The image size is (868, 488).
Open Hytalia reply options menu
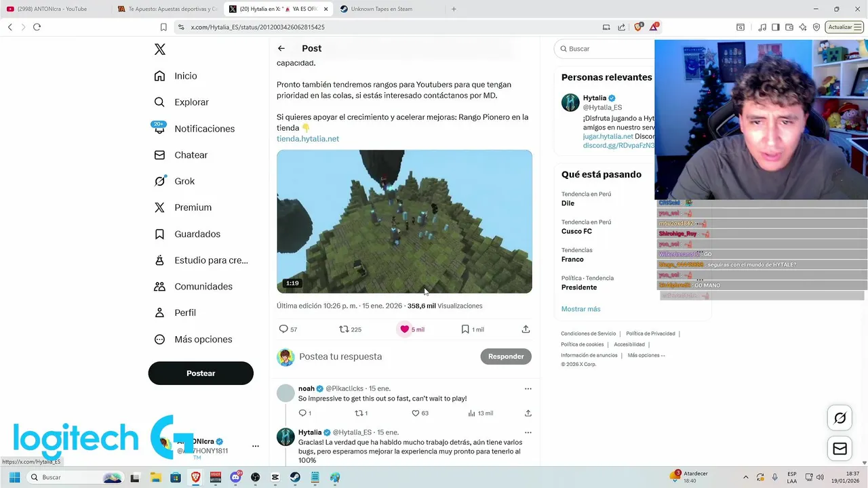coord(528,432)
